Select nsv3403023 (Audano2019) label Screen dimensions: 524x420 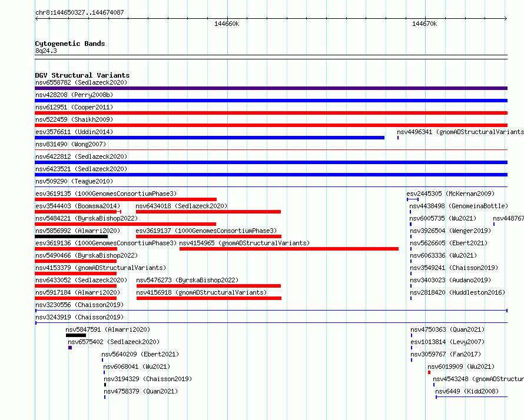[x=450, y=280]
